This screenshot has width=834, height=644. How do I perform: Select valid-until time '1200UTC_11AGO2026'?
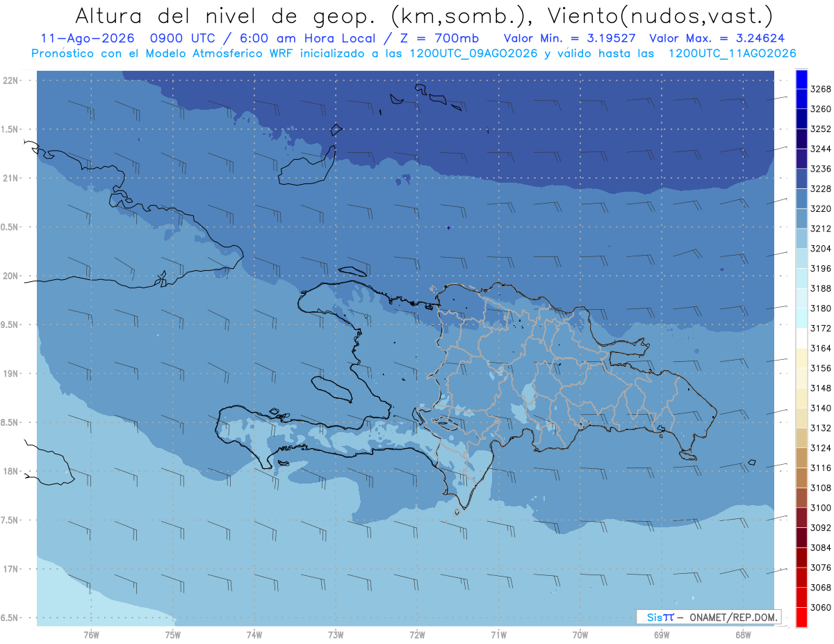tap(732, 53)
